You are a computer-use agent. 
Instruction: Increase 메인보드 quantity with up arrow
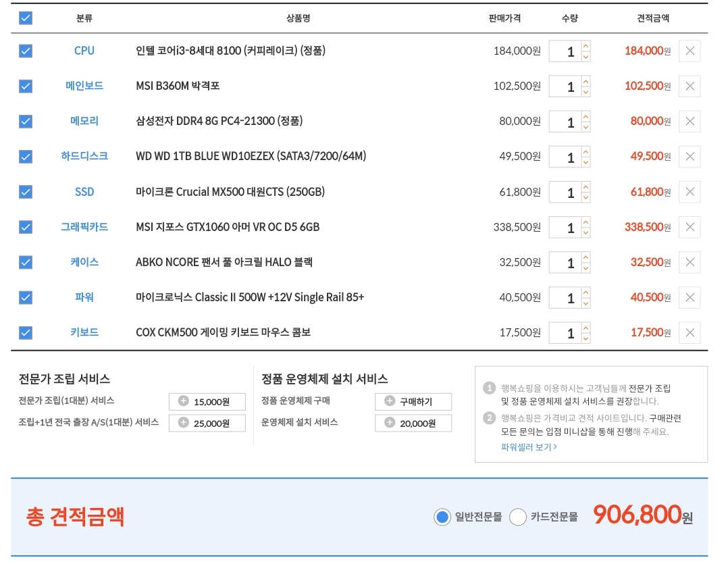(x=586, y=81)
